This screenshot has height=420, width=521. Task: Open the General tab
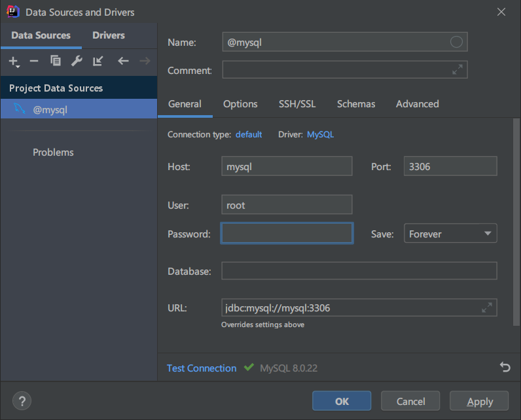(185, 104)
